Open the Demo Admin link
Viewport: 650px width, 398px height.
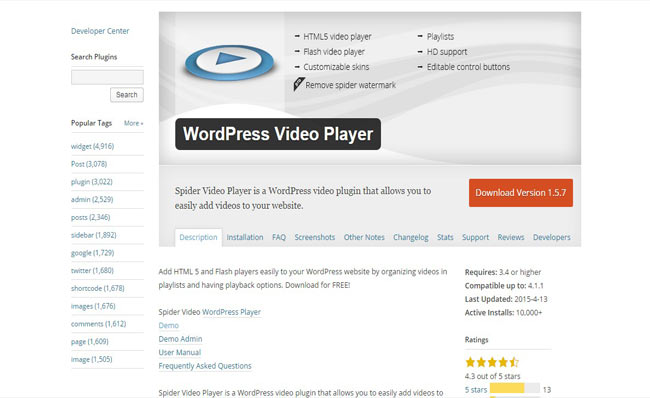click(180, 339)
